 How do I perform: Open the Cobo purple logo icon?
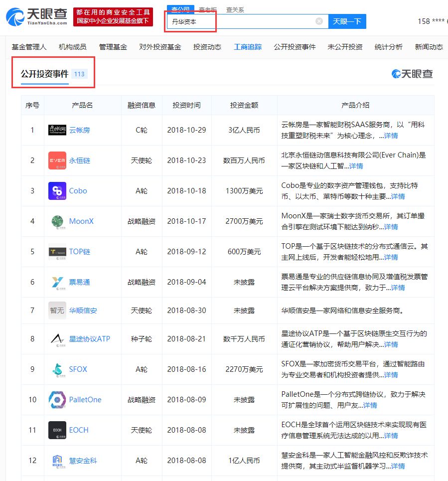[x=57, y=191]
